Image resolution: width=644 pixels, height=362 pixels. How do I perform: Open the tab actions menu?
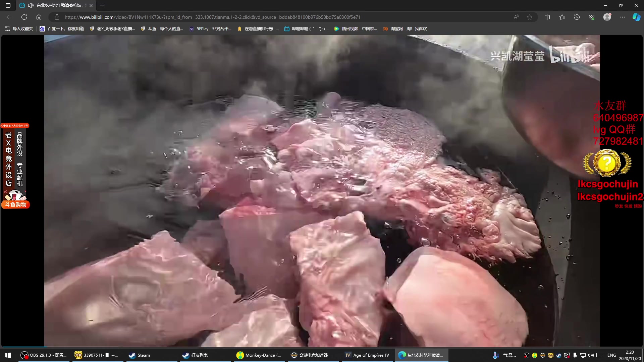pyautogui.click(x=8, y=5)
